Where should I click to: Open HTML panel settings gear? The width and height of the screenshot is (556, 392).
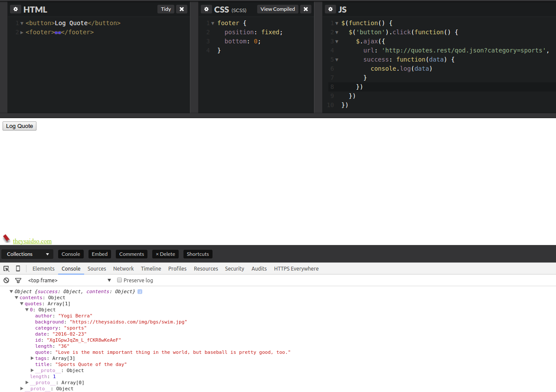click(x=16, y=10)
